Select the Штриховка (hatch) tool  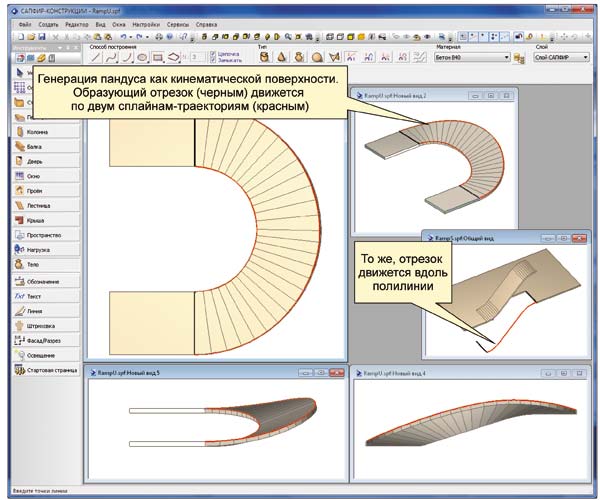(x=40, y=325)
